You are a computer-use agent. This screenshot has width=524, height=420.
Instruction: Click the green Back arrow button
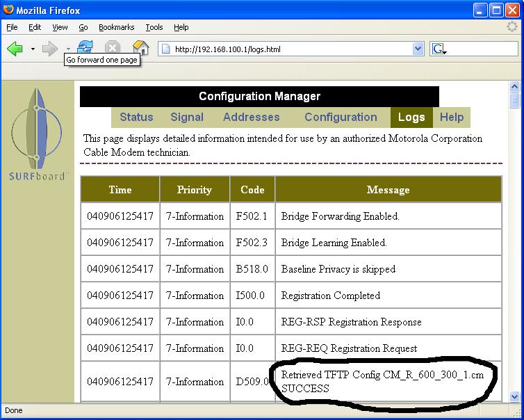point(15,49)
